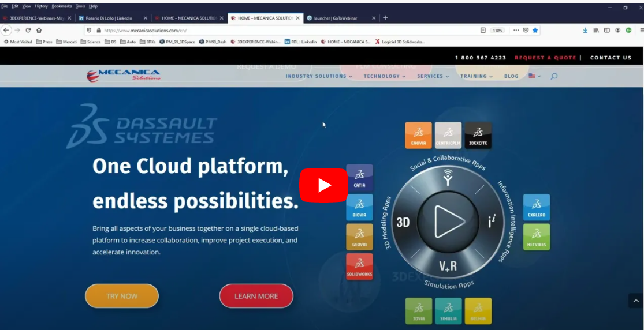Open the downloads arrow icon
Image resolution: width=644 pixels, height=330 pixels.
585,31
